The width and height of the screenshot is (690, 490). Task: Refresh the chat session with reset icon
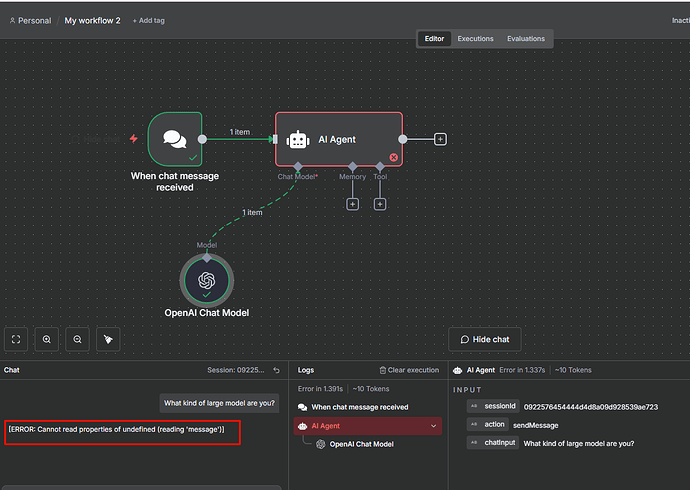point(277,370)
